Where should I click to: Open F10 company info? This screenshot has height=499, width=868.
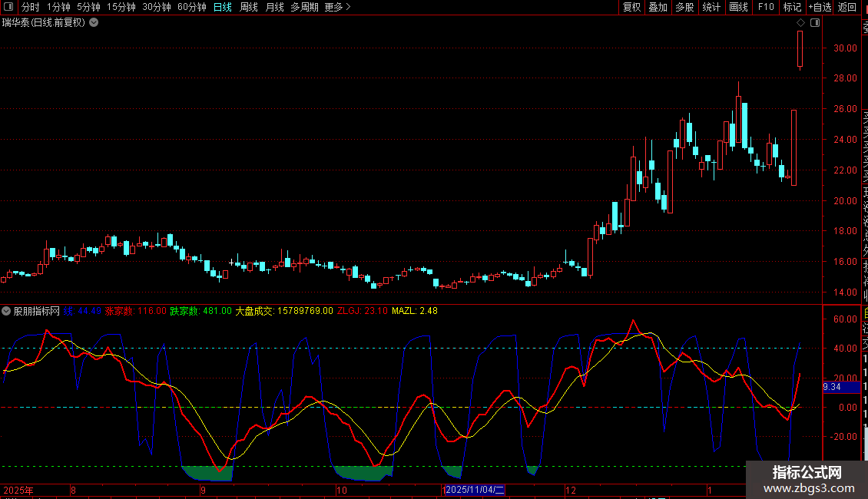pyautogui.click(x=766, y=7)
